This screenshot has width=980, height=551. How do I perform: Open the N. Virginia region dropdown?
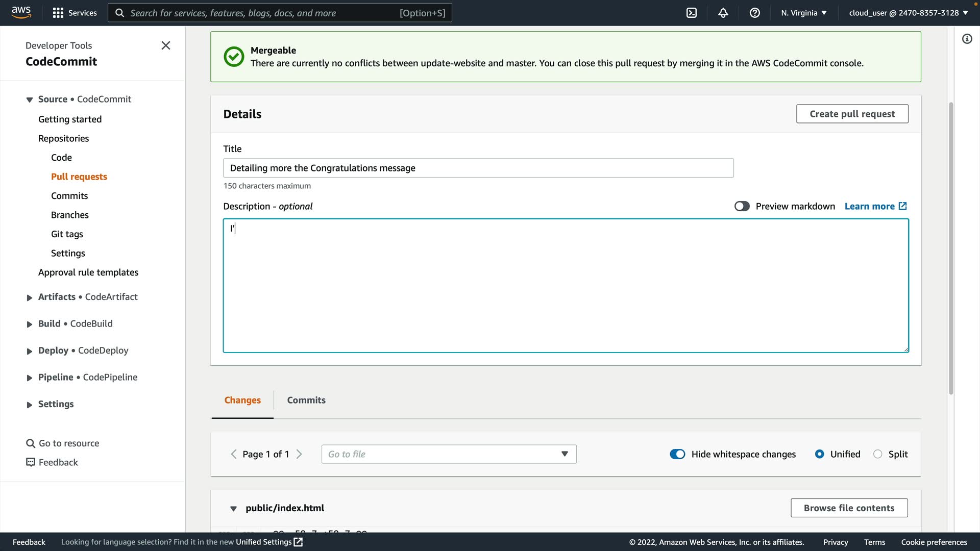pyautogui.click(x=803, y=13)
